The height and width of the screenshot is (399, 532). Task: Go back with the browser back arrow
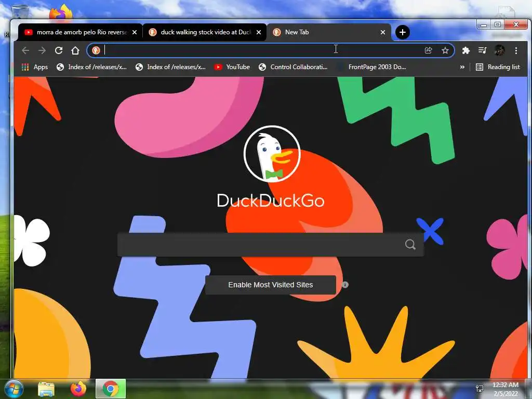point(25,50)
